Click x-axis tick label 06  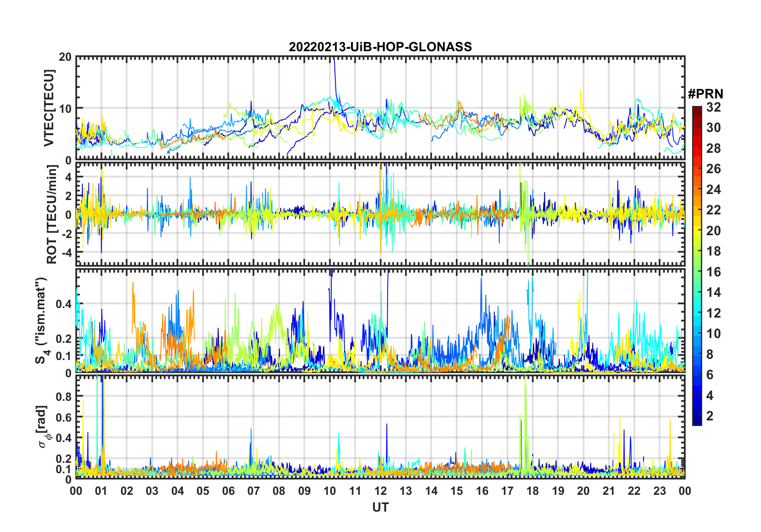click(x=228, y=491)
